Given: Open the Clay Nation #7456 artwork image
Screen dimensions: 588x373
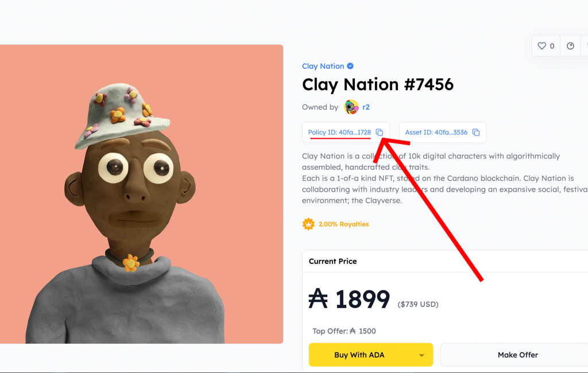Looking at the screenshot, I should click(x=141, y=194).
